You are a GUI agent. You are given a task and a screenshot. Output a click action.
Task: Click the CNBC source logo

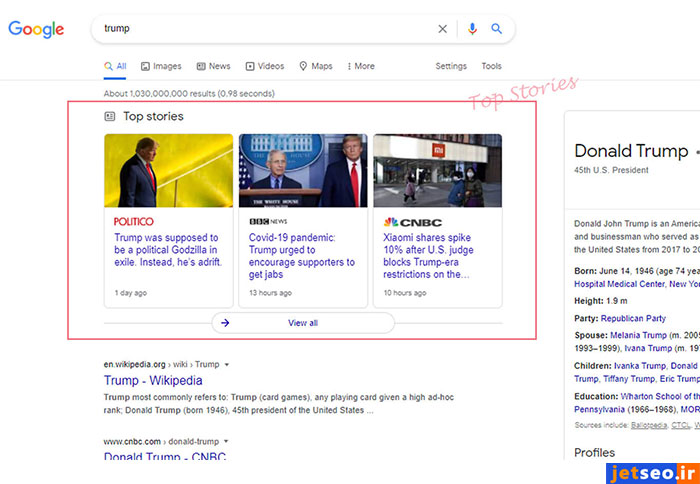coord(406,221)
